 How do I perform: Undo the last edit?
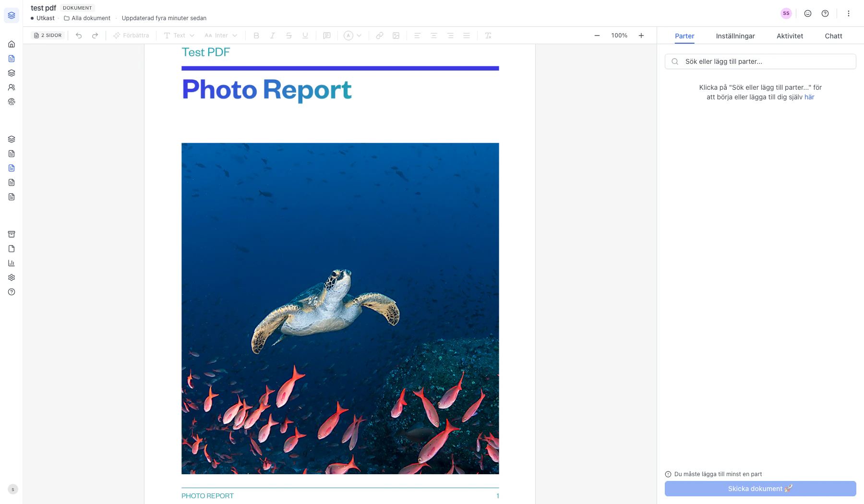click(x=79, y=36)
